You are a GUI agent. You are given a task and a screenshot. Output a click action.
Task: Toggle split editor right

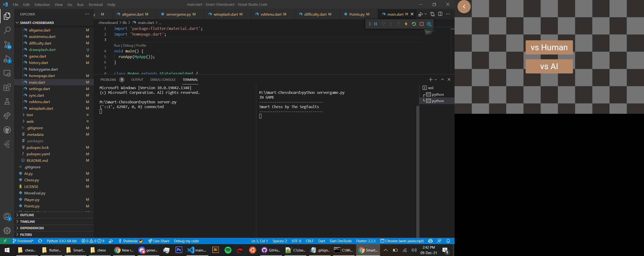click(x=440, y=14)
